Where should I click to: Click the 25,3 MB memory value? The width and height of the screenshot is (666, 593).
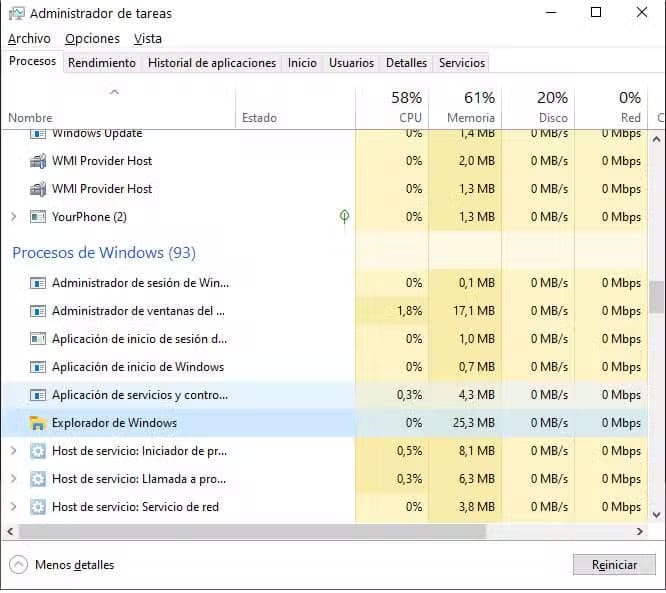474,423
